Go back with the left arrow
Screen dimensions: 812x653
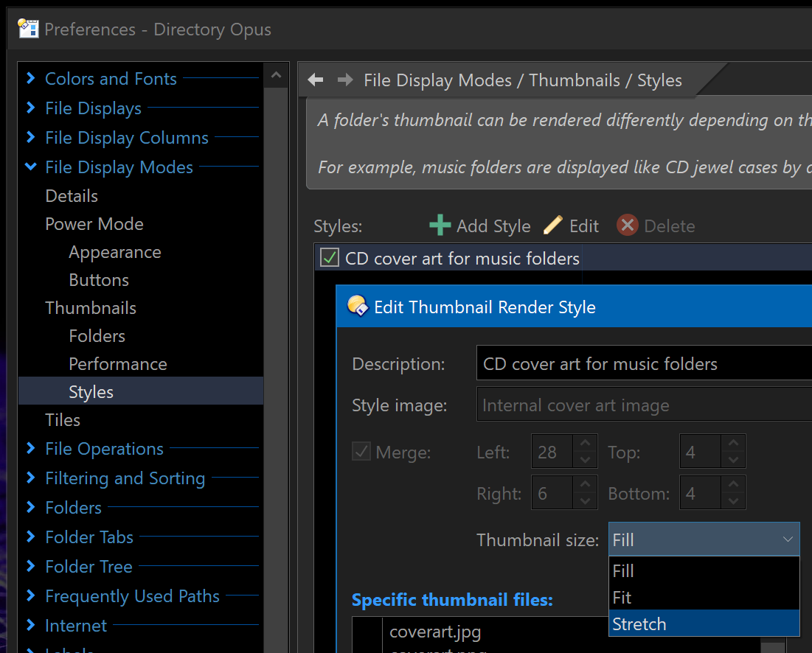pyautogui.click(x=316, y=80)
